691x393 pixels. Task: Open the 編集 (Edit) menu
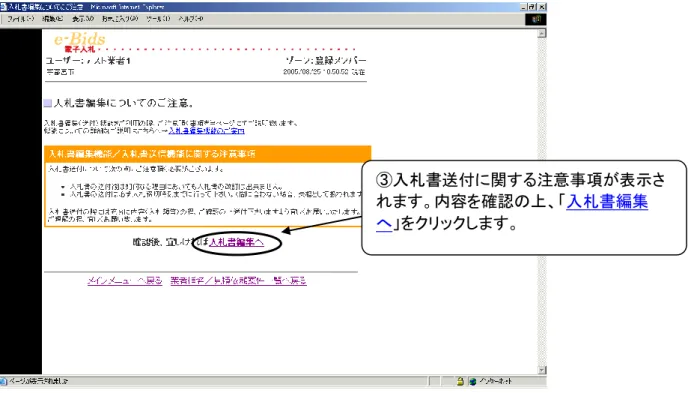[53, 19]
